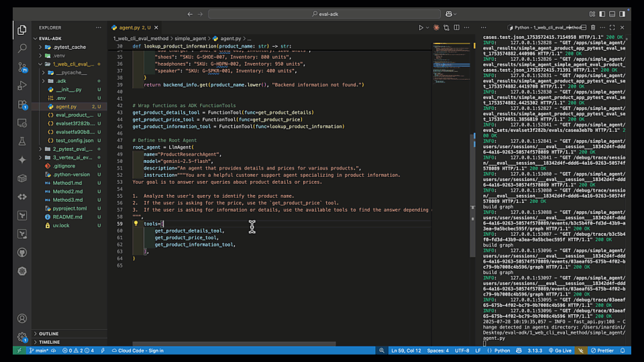Expand the OUTLINE section

[48, 333]
